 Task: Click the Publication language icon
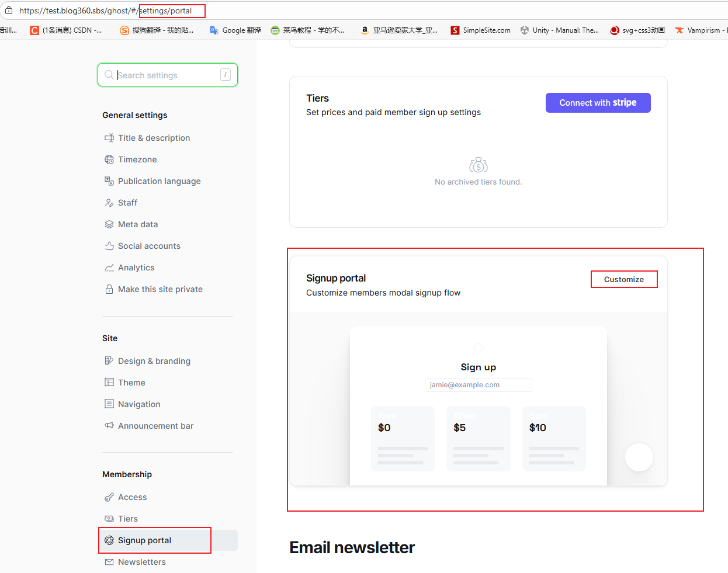pyautogui.click(x=109, y=181)
